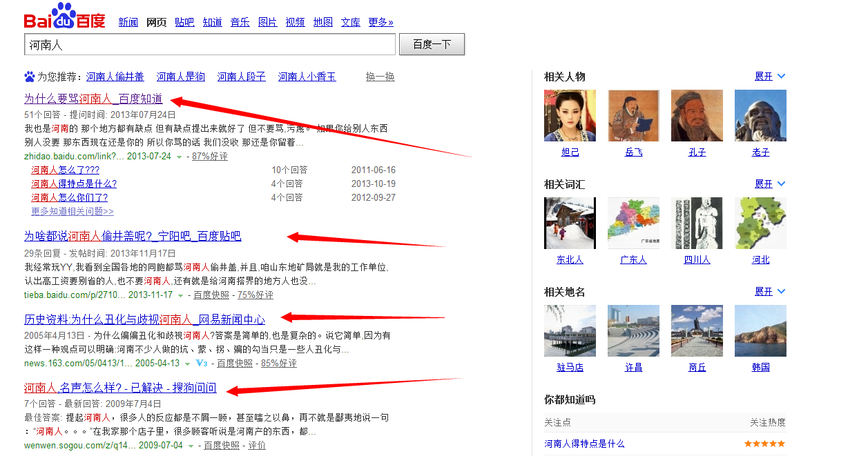The height and width of the screenshot is (456, 868).
Task: Click the 商丘 photo thumbnail
Action: 697,331
